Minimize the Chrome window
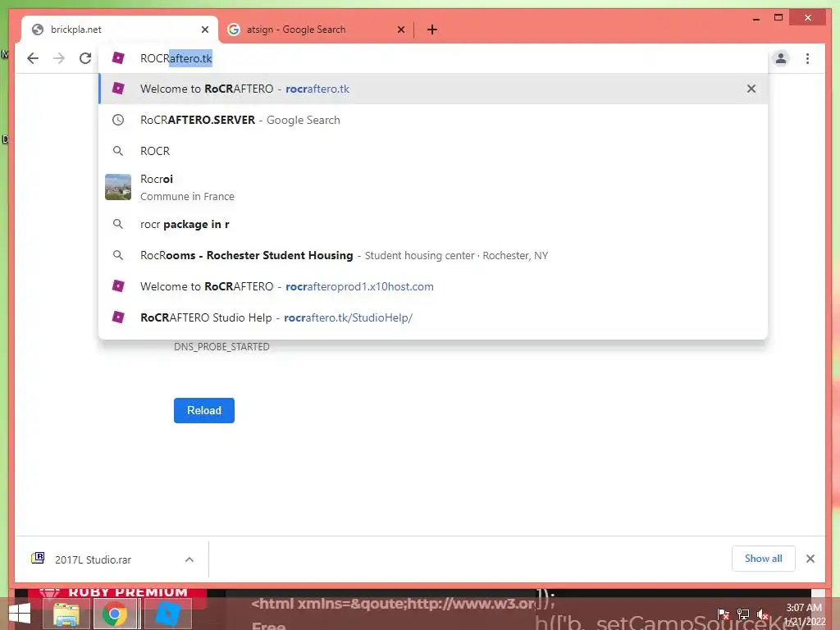Screen dimensions: 840x630 point(756,18)
